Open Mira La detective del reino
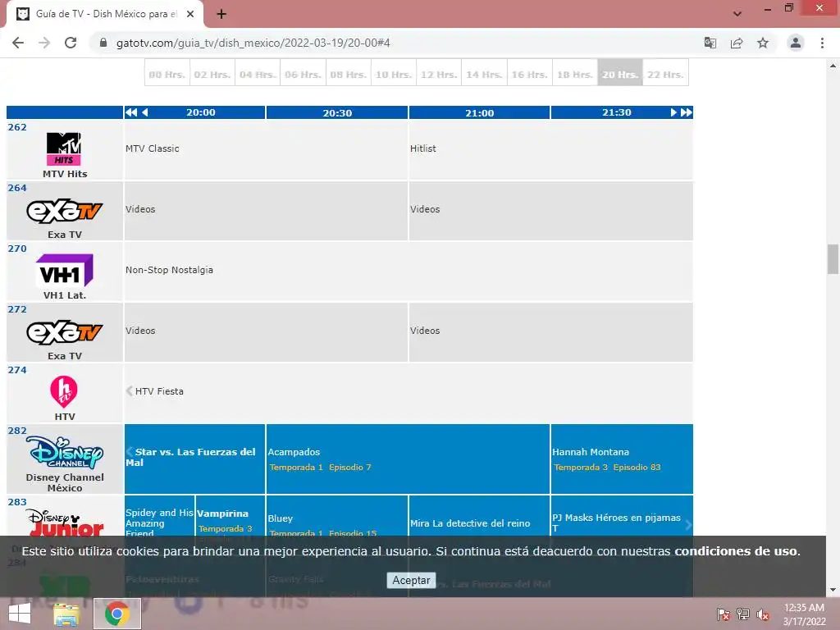840x630 pixels. 470,523
